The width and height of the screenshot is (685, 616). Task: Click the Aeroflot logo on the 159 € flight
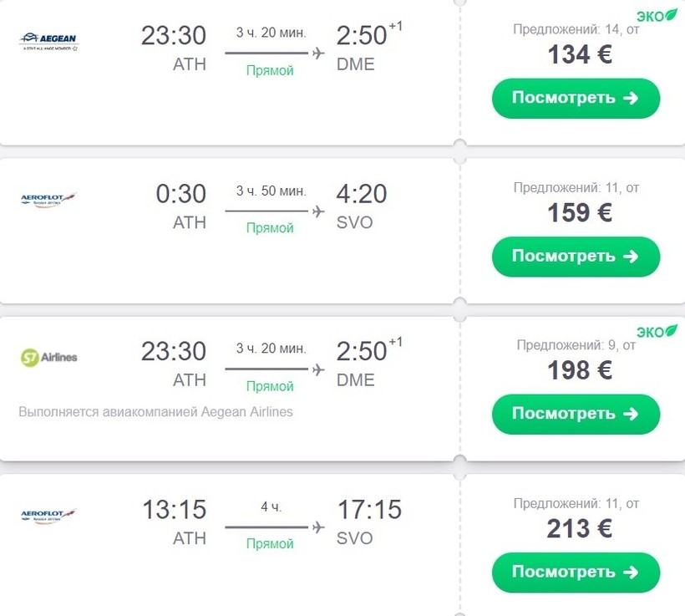pos(48,200)
